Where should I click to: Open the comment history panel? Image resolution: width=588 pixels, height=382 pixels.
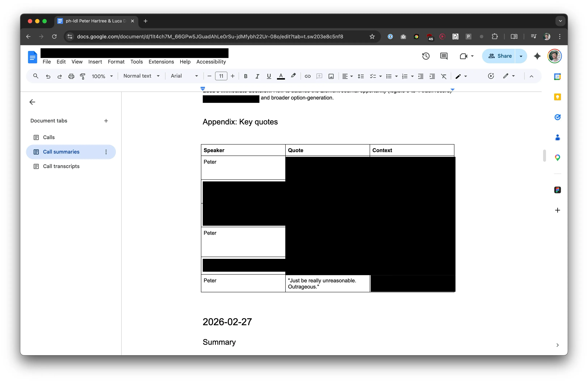coord(443,56)
